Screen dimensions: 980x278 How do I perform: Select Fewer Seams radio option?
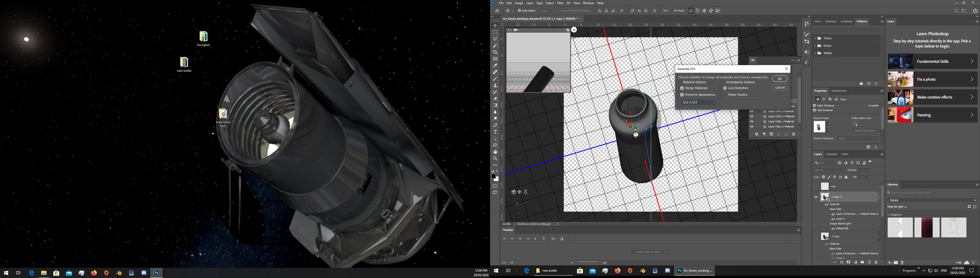725,95
